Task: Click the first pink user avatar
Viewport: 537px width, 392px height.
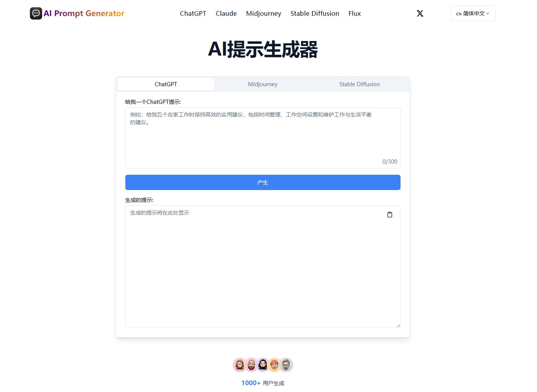Action: tap(240, 365)
